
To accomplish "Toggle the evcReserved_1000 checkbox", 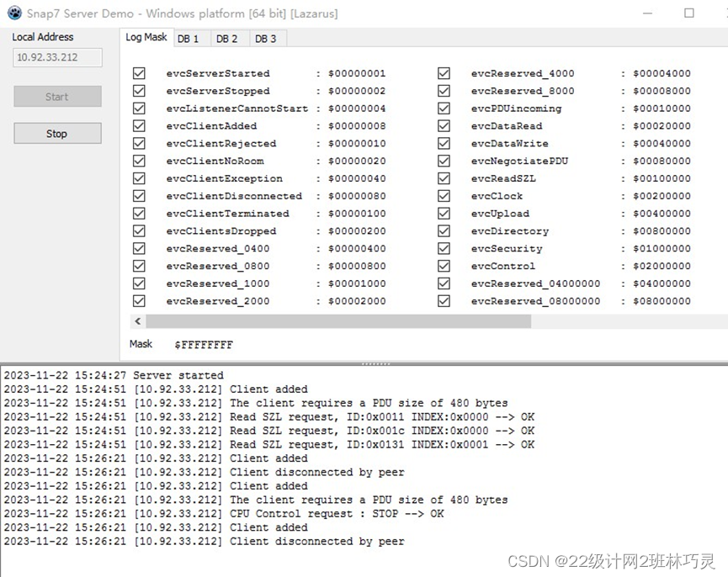I will click(139, 283).
